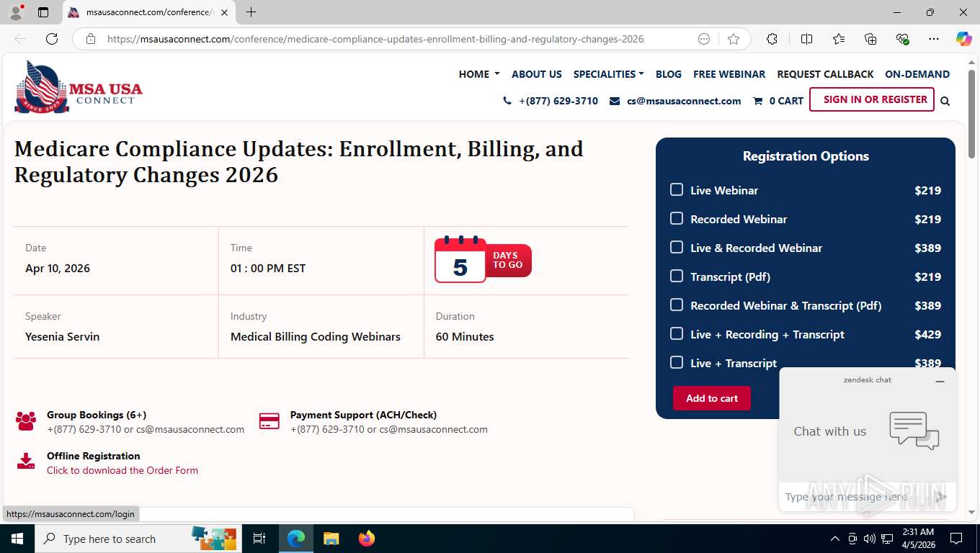Open the site search magnifier icon
The image size is (980, 553).
(945, 102)
